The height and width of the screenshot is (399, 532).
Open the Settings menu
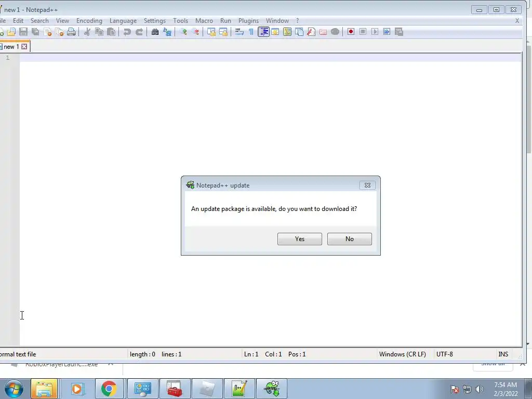pyautogui.click(x=155, y=21)
